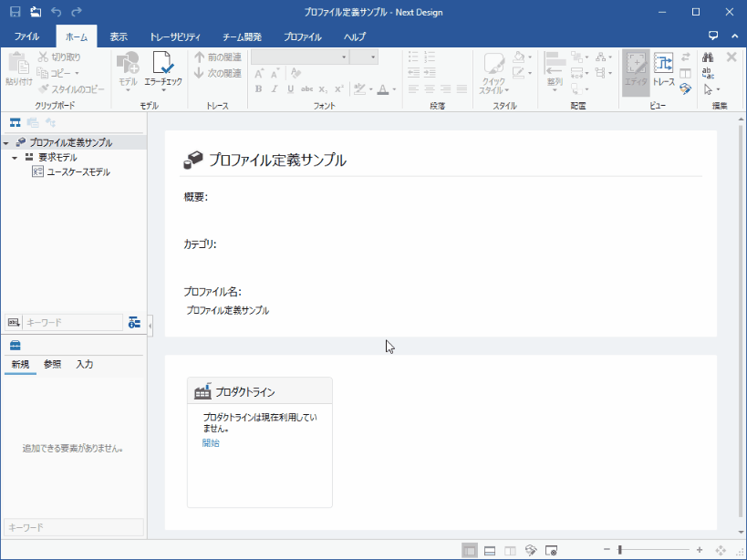Collapse the 要求モデル tree node
Image resolution: width=747 pixels, height=560 pixels.
coord(16,158)
